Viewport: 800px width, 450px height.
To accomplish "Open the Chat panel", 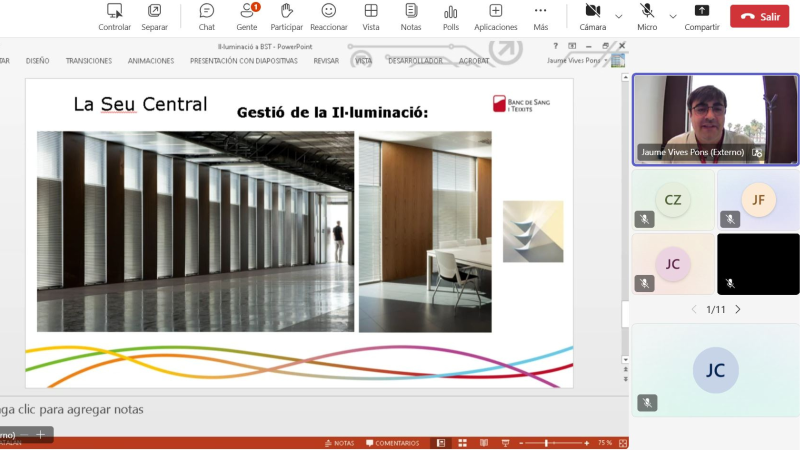I will 207,17.
